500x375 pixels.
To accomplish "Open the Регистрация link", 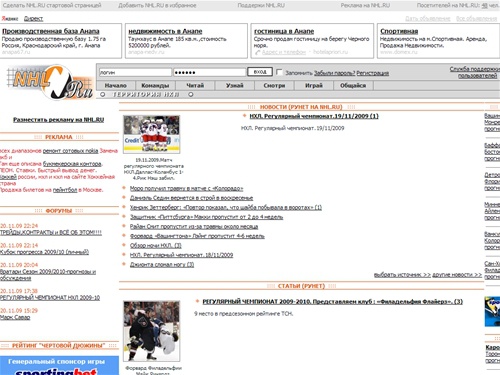I will [x=373, y=73].
